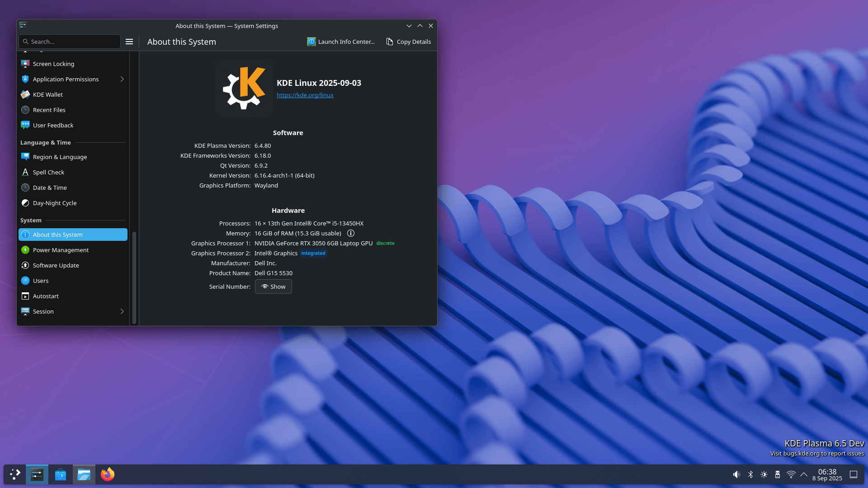Expand the Session settings entry
Image resolution: width=868 pixels, height=488 pixels.
(121, 311)
